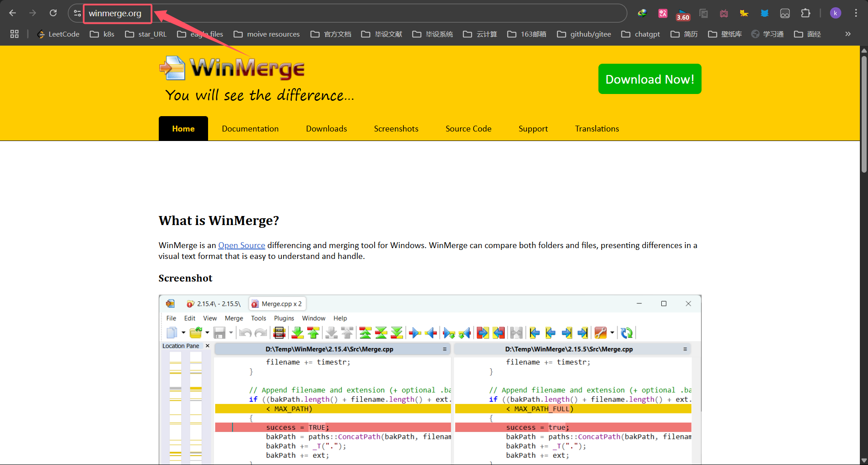Click the yellow cat extension icon

pos(744,13)
